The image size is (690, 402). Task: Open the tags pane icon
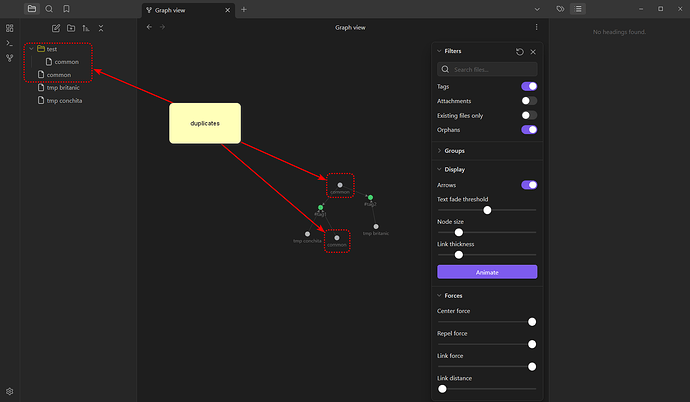pyautogui.click(x=560, y=9)
